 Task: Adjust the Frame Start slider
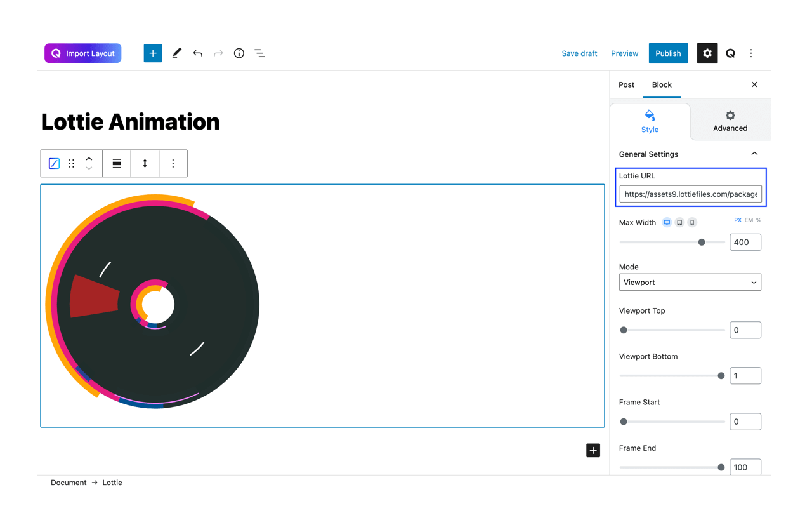coord(672,422)
